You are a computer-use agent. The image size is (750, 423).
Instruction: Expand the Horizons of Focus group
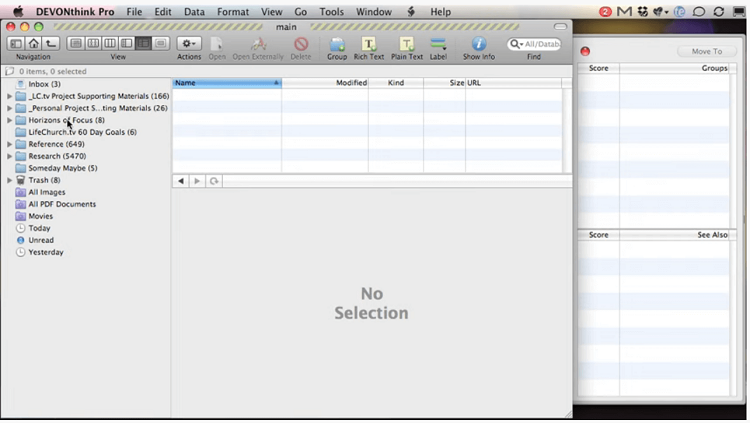tap(9, 120)
